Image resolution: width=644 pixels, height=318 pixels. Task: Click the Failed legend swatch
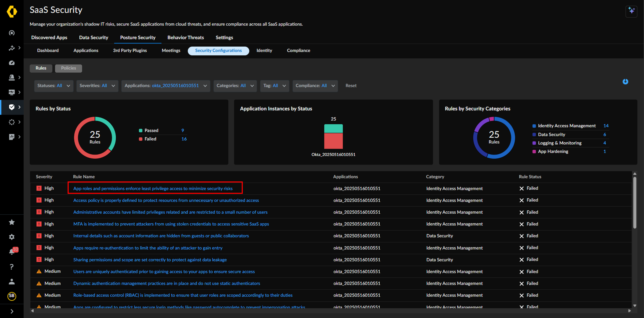(141, 139)
